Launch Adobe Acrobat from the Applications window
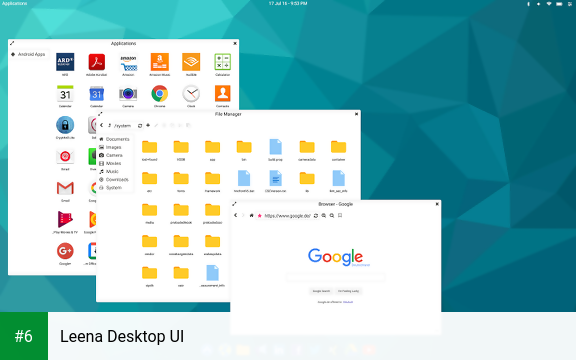This screenshot has width=576, height=360. click(x=97, y=62)
